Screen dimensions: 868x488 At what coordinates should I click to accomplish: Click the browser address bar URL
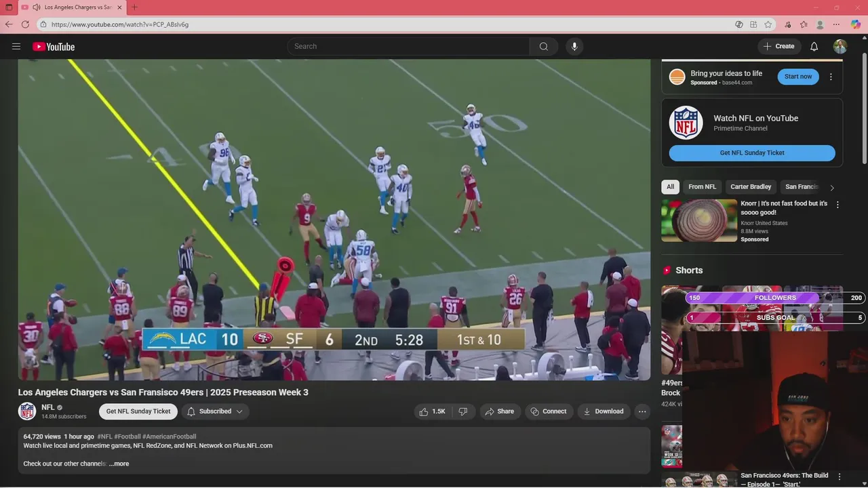click(x=120, y=24)
